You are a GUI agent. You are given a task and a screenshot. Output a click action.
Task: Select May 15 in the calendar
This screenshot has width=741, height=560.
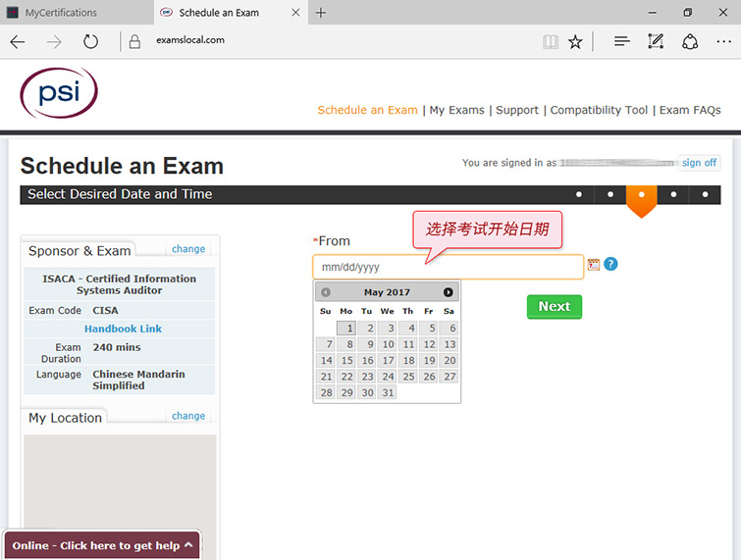click(345, 360)
